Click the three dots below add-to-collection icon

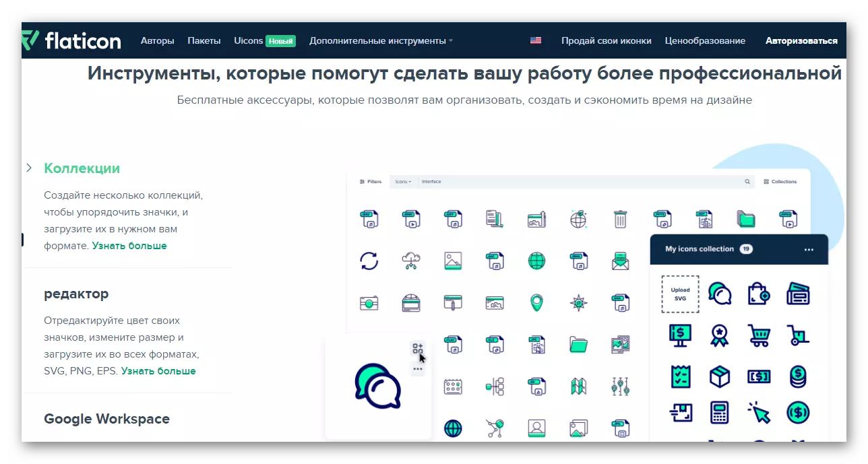pos(418,368)
